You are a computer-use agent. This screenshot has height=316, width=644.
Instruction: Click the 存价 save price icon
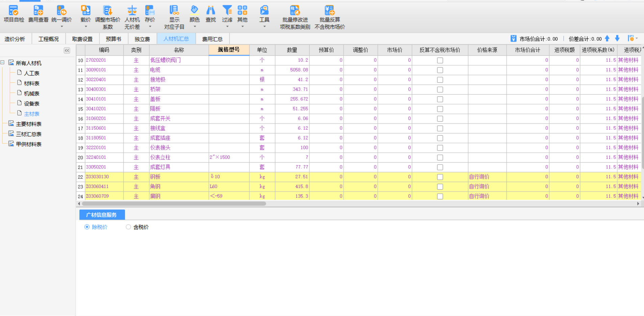150,10
